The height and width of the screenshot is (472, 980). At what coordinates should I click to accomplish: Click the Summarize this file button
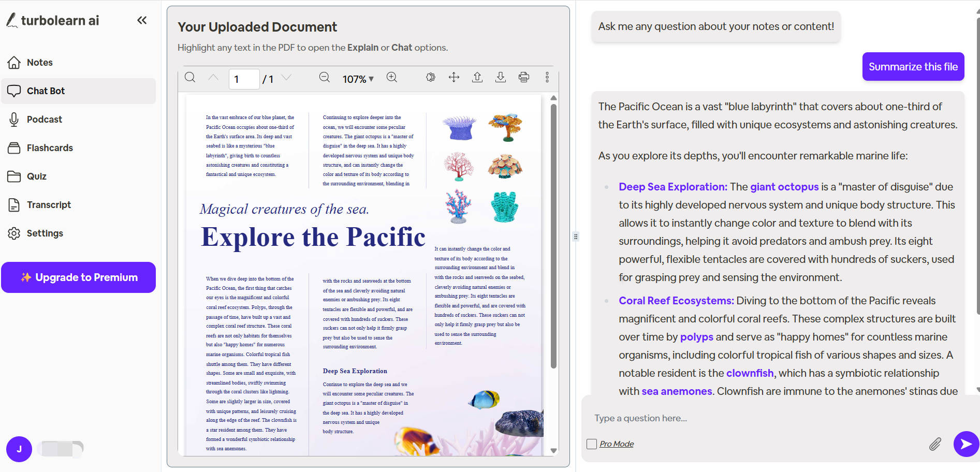pos(913,67)
